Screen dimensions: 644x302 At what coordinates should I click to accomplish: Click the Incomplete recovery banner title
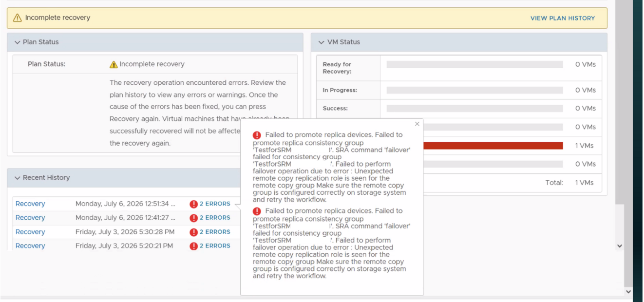[57, 18]
